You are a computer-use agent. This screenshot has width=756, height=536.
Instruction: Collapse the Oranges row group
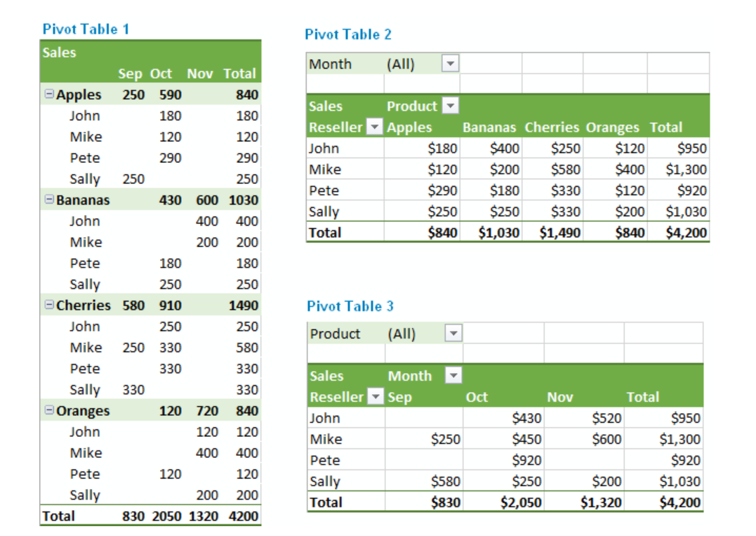(x=50, y=411)
